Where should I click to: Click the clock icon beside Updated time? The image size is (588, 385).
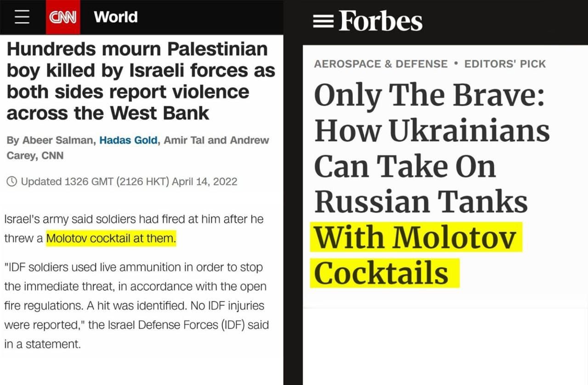[12, 181]
